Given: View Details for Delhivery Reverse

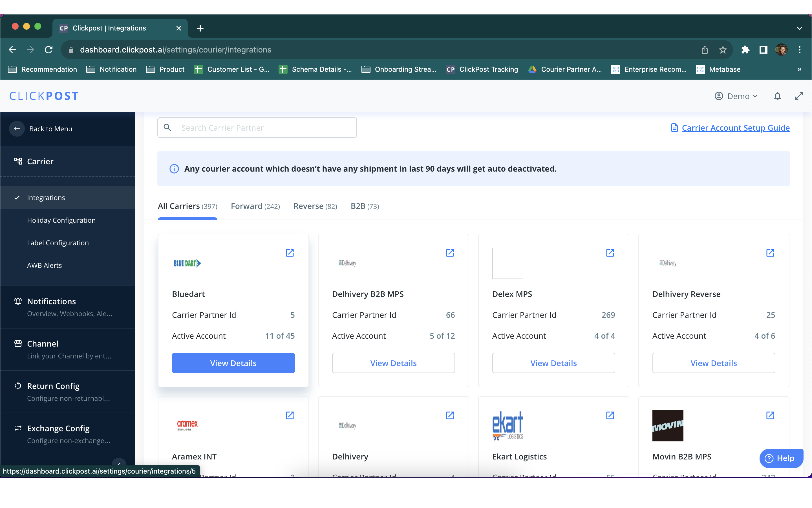Looking at the screenshot, I should point(714,363).
